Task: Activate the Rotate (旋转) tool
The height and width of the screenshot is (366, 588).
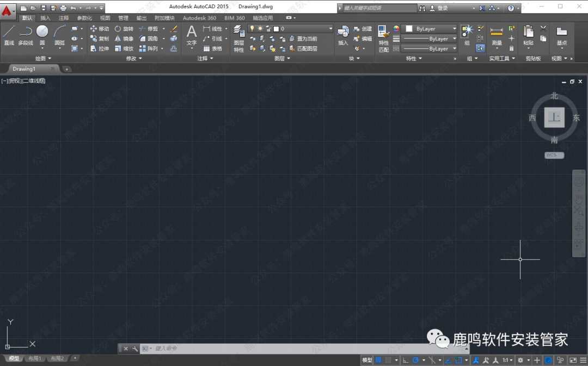Action: click(124, 29)
